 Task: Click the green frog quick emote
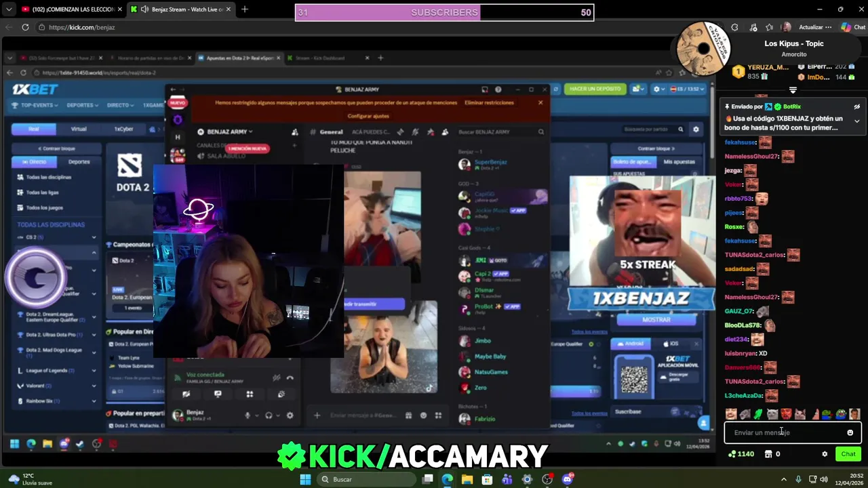pos(758,414)
